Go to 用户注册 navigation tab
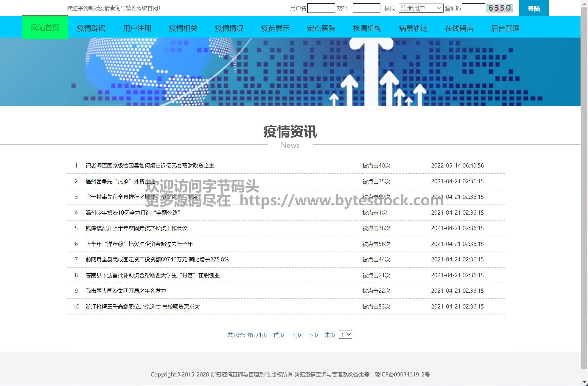Image resolution: width=588 pixels, height=386 pixels. click(x=137, y=28)
